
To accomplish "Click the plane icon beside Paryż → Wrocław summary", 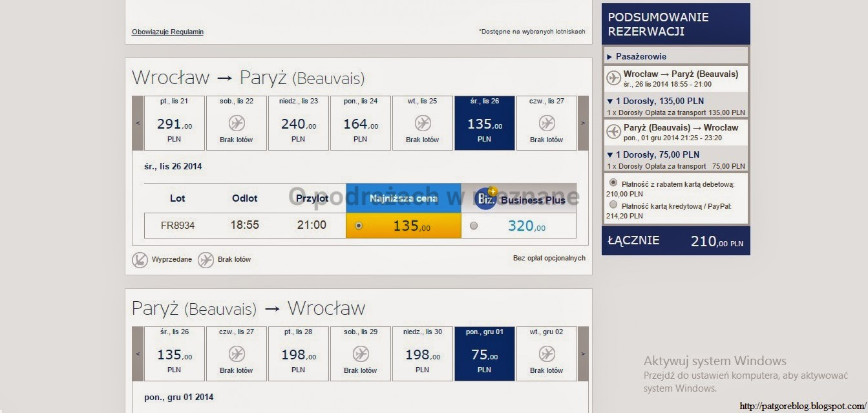I will (x=614, y=132).
